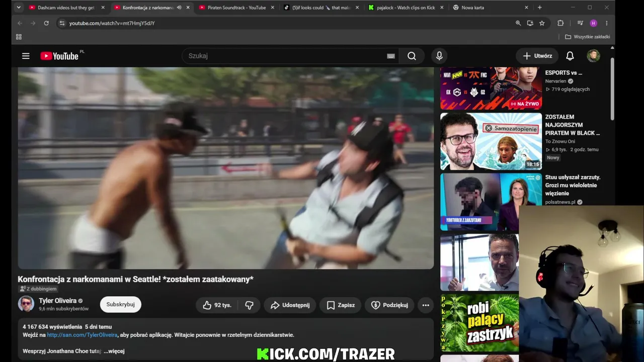644x362 pixels.
Task: Open the Tyler Oliveira channel name link
Action: [58, 301]
